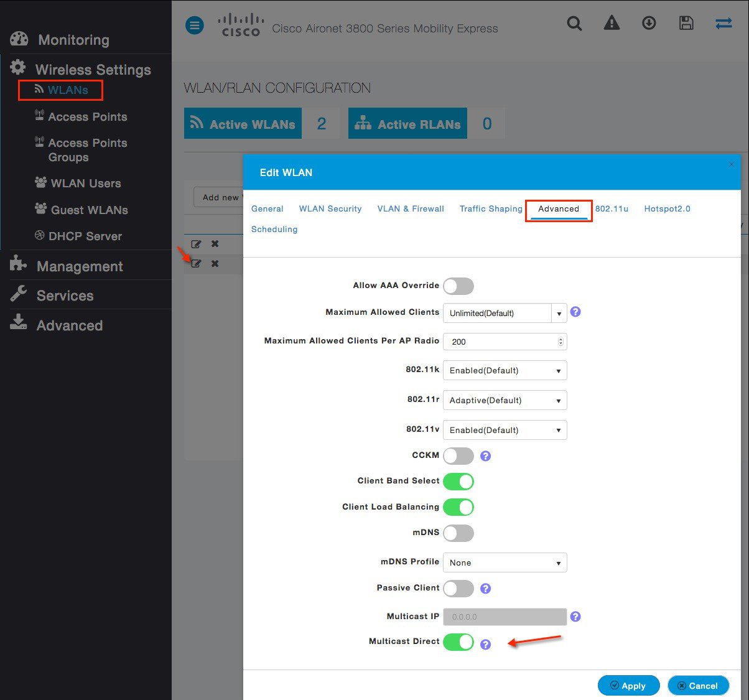The width and height of the screenshot is (749, 700).
Task: Disable the Client Load Balancing switch
Action: pos(458,507)
